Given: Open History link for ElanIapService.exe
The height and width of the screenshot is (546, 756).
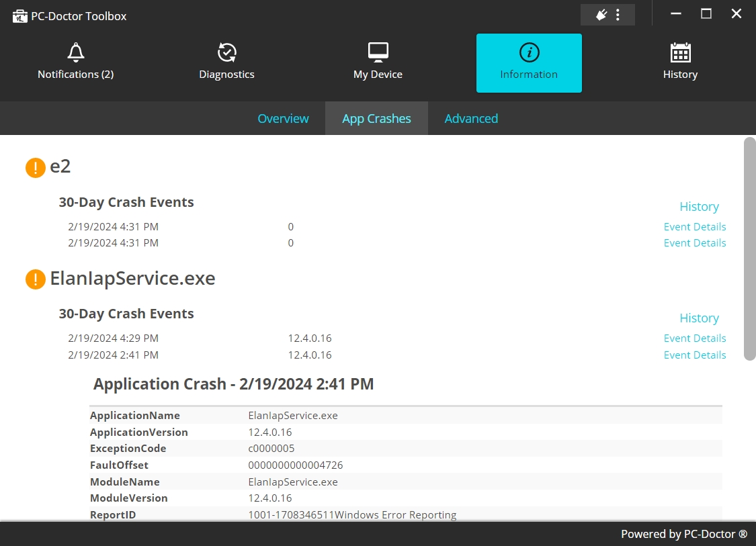Looking at the screenshot, I should [x=699, y=318].
